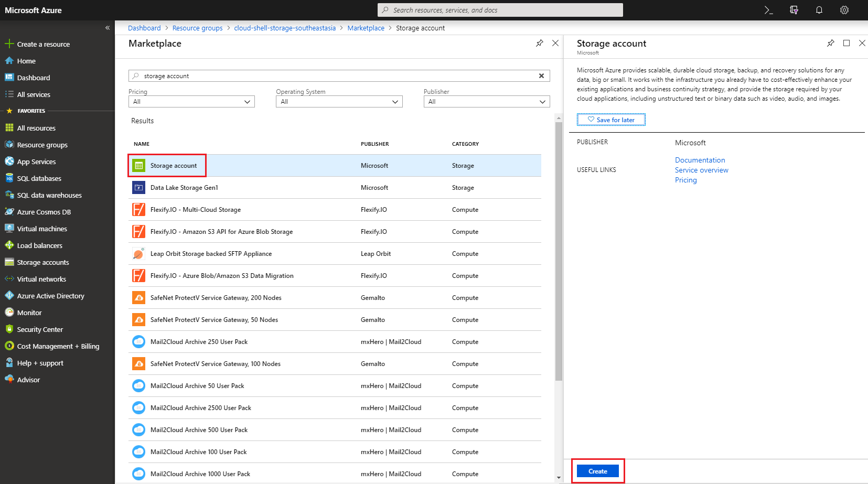Collapse the left sidebar menu
The width and height of the screenshot is (868, 484).
click(x=108, y=28)
